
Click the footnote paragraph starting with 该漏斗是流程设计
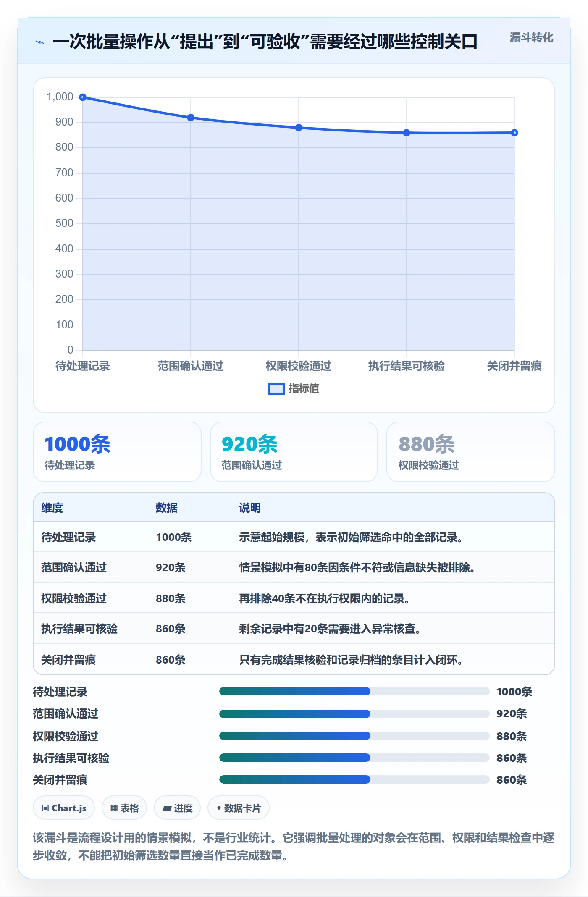click(294, 847)
